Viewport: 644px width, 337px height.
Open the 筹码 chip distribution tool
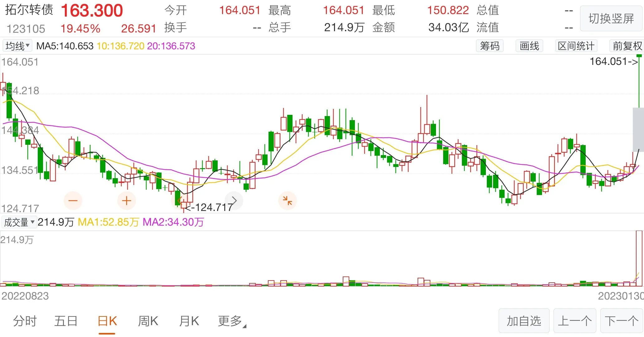click(489, 46)
